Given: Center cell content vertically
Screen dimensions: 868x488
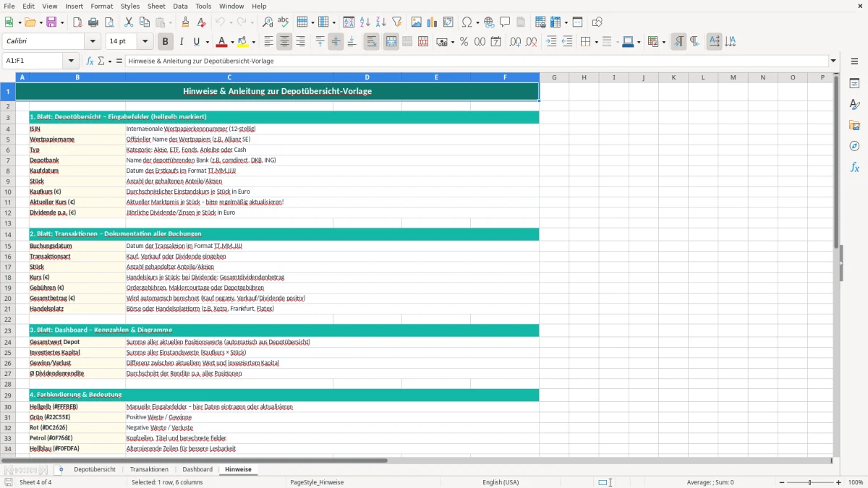Looking at the screenshot, I should [x=336, y=42].
